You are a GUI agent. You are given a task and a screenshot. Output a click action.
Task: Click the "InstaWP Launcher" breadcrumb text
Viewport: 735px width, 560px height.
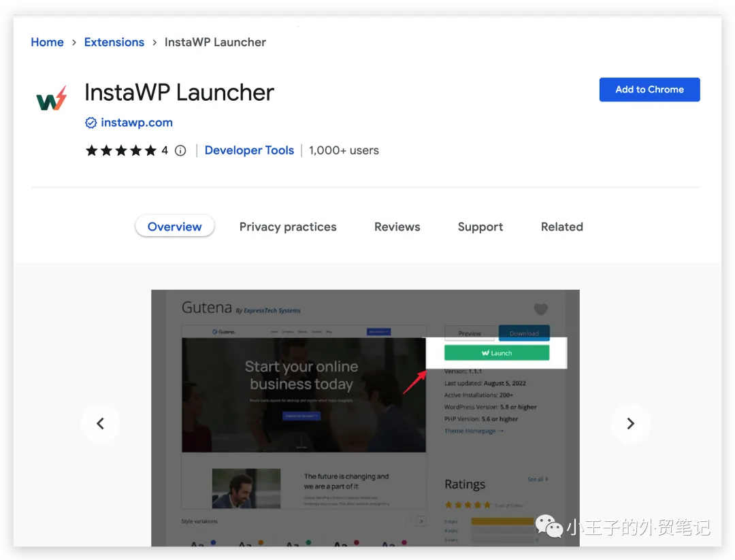click(215, 42)
